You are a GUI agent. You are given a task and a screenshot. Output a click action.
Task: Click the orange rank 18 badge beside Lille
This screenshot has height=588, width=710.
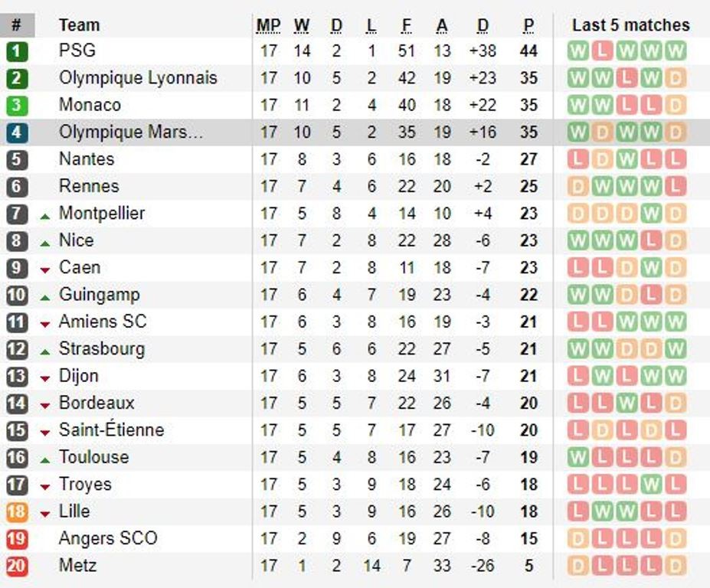pyautogui.click(x=17, y=511)
